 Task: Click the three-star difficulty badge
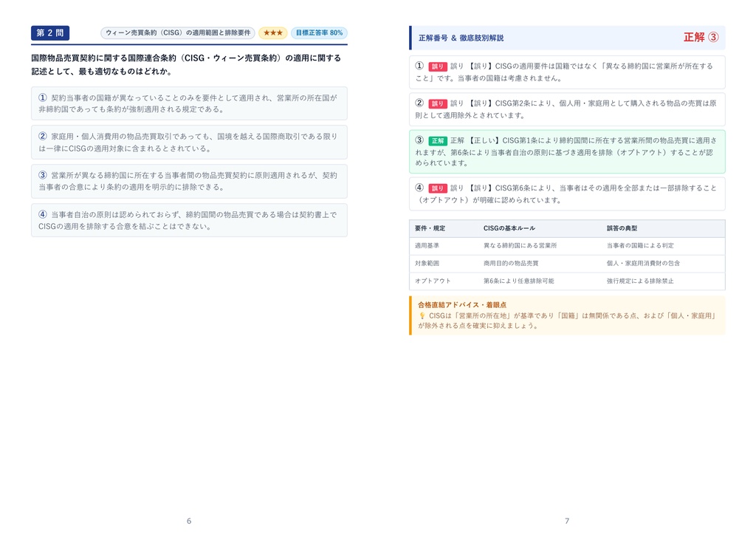tap(273, 33)
